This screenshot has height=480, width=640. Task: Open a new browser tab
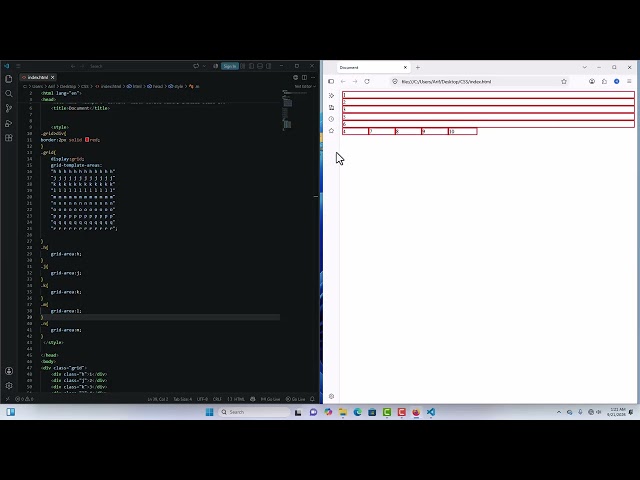click(x=418, y=67)
